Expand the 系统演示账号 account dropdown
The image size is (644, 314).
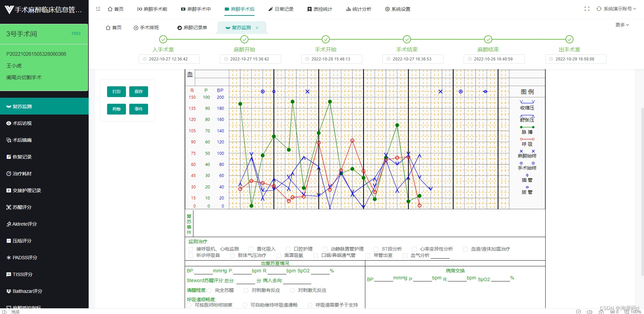620,9
